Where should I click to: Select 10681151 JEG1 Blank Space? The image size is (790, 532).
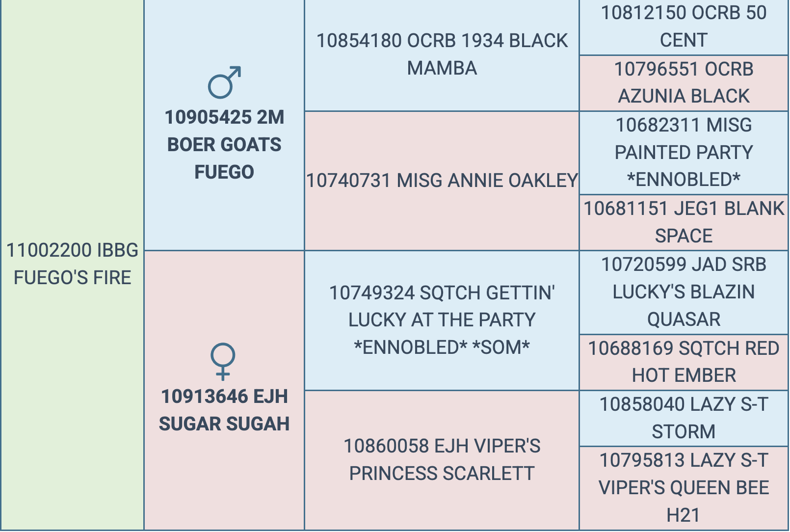tap(684, 222)
